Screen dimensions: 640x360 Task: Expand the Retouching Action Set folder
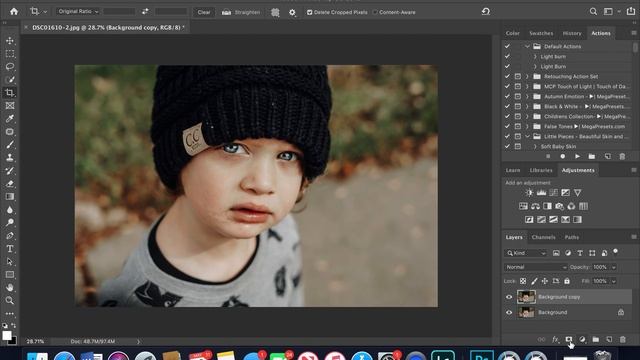coord(527,76)
